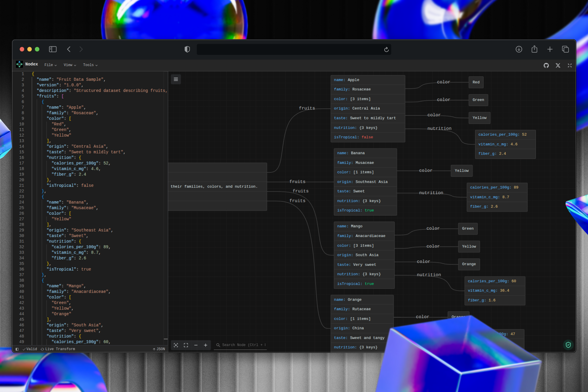The image size is (588, 392).
Task: Click the green shield privacy badge
Action: 568,345
